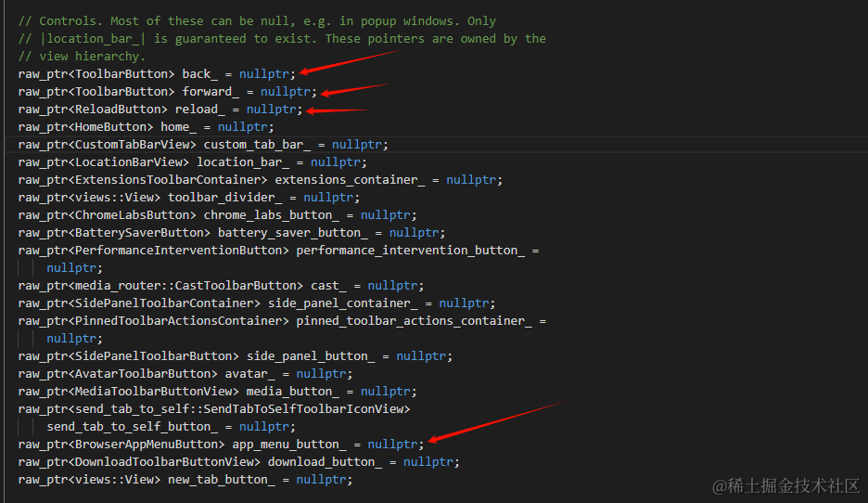Click the 'app_menu_button_' identifier
Image resolution: width=868 pixels, height=503 pixels.
(x=289, y=445)
